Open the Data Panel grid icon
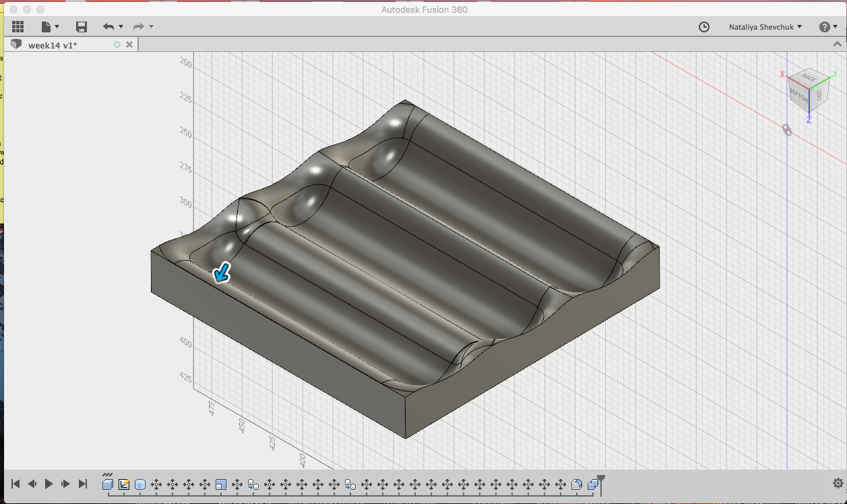The image size is (847, 504). pos(18,27)
